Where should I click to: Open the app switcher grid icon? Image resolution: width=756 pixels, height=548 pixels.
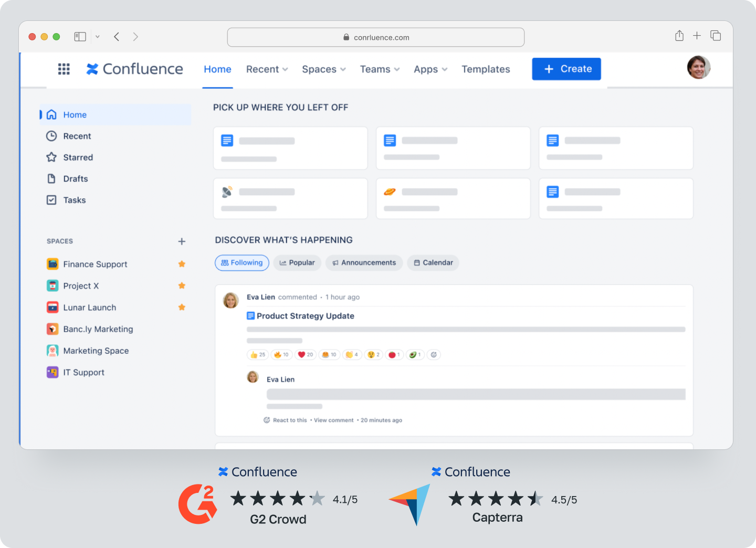(64, 69)
